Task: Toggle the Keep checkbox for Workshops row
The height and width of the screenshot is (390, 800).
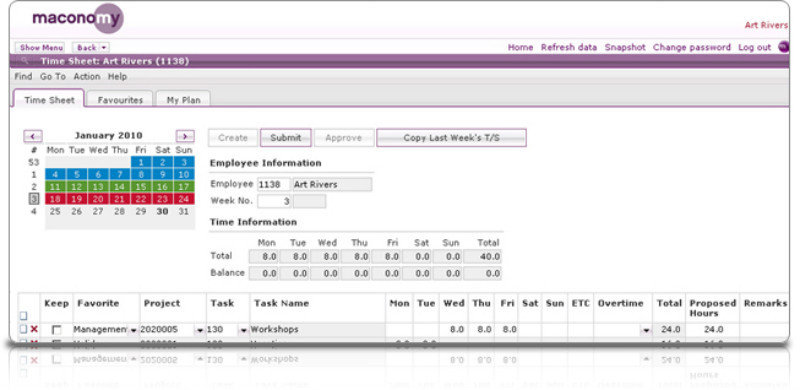Action: 57,330
